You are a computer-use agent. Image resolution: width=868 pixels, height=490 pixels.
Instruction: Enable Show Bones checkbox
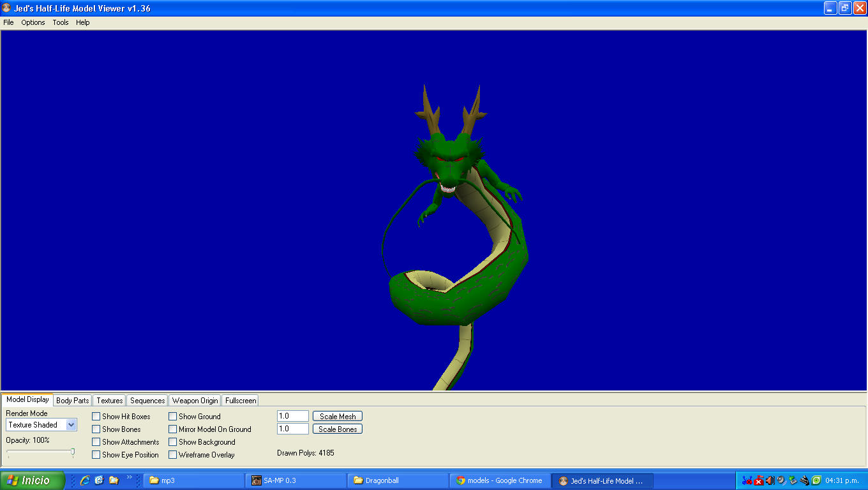[x=96, y=429]
